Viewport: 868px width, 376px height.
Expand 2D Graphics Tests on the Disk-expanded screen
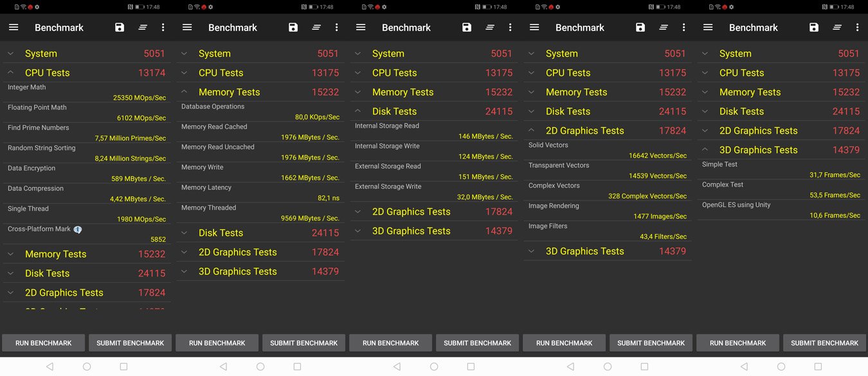click(x=434, y=211)
